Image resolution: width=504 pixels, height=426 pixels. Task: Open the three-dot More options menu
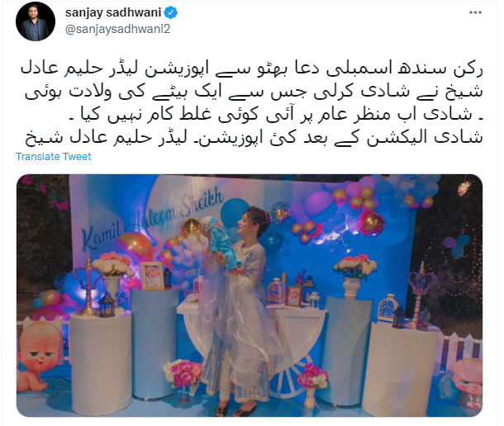(x=475, y=12)
